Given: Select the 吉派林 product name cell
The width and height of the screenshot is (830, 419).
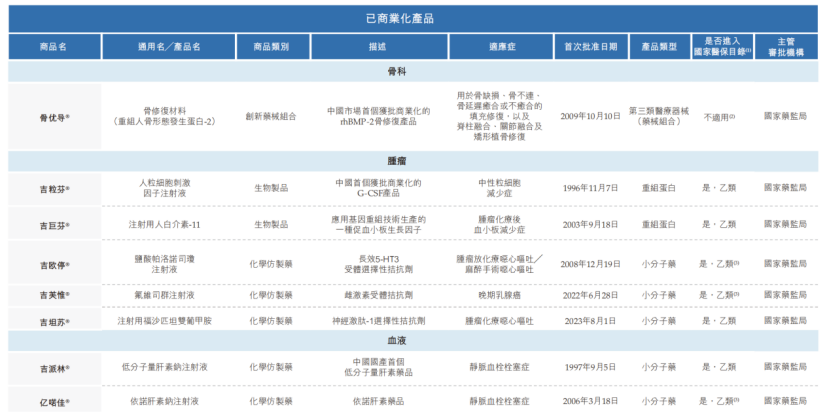Looking at the screenshot, I should (55, 369).
